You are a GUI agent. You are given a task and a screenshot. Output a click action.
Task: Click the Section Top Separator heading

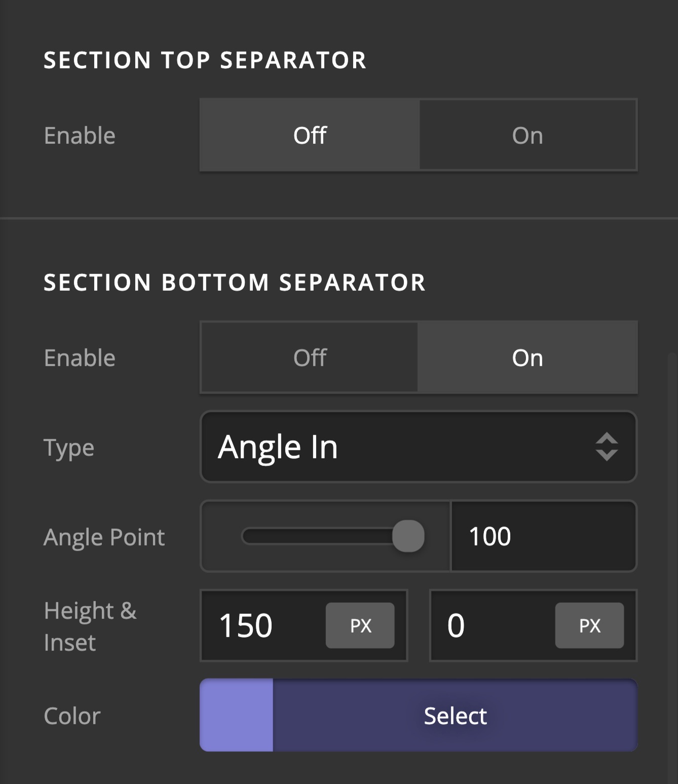point(205,60)
